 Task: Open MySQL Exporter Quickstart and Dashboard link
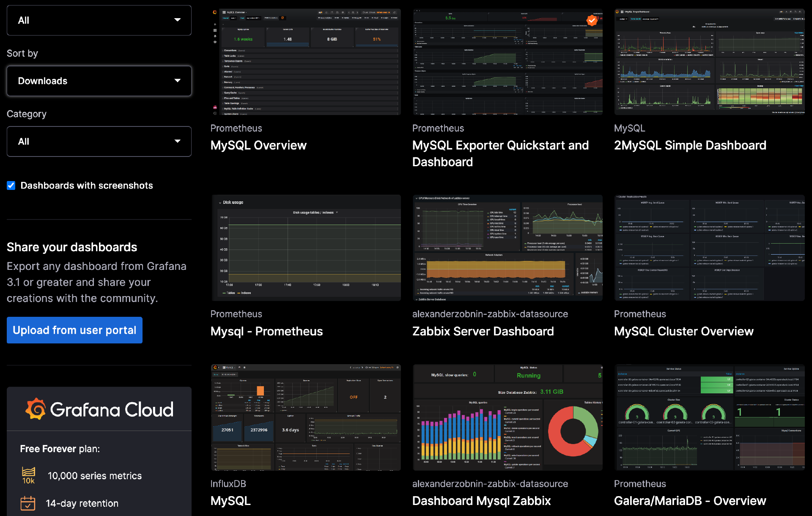tap(500, 154)
